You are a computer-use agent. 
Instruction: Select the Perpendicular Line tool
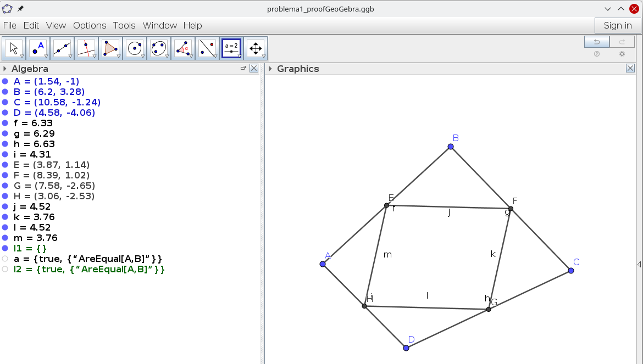click(x=86, y=48)
